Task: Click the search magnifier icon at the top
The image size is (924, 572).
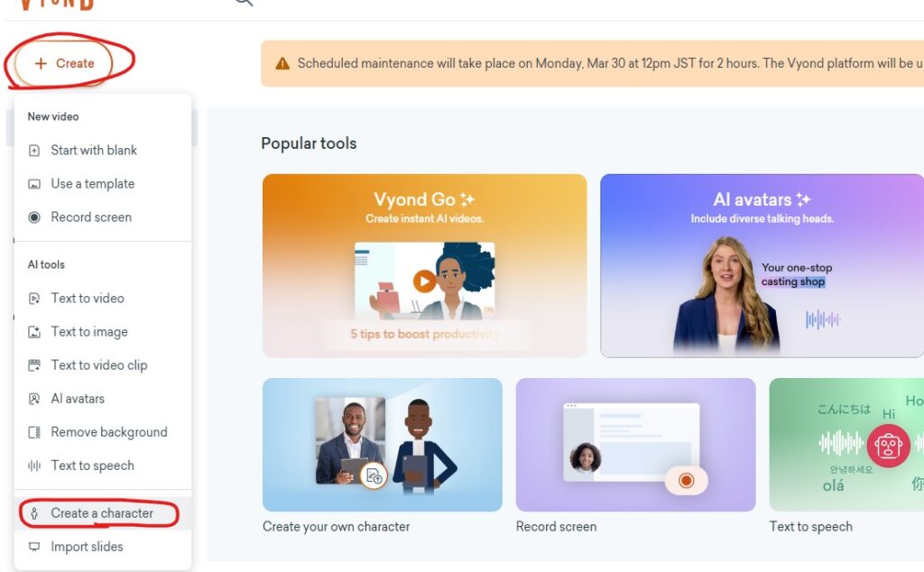Action: pyautogui.click(x=244, y=3)
